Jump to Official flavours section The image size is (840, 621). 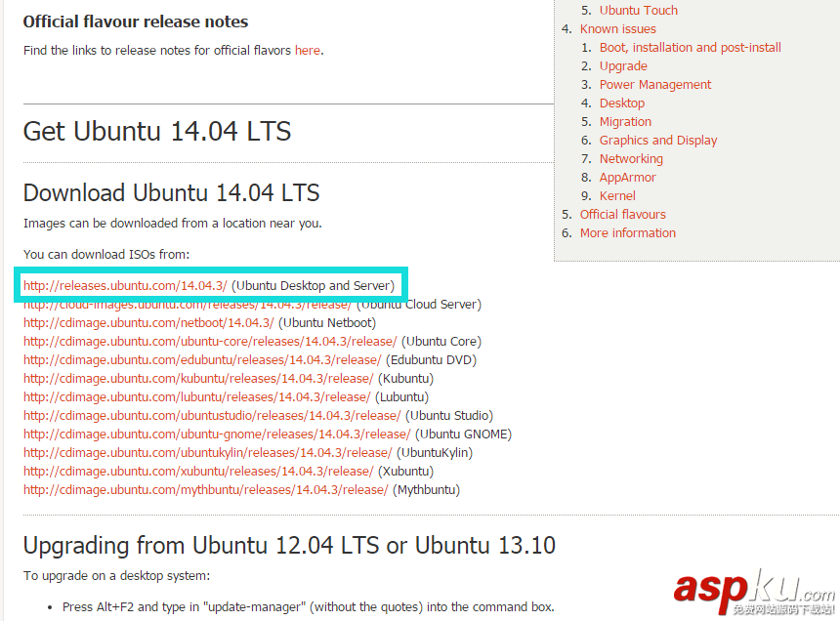point(622,215)
